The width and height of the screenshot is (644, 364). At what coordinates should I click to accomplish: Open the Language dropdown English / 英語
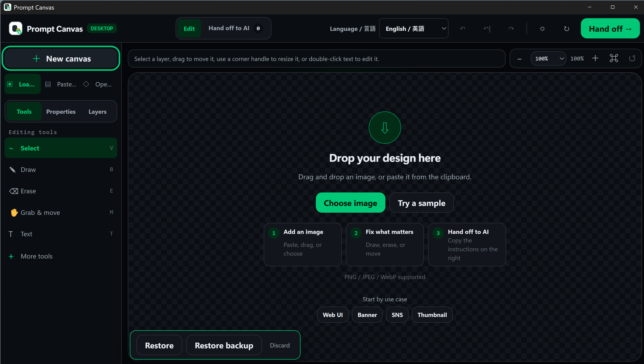(414, 28)
